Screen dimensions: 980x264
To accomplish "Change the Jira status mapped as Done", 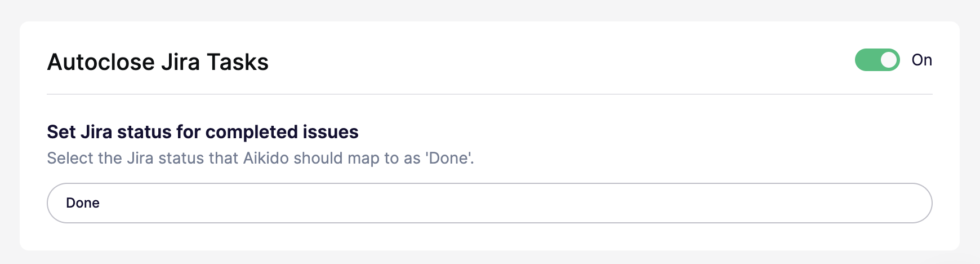I will coord(489,203).
